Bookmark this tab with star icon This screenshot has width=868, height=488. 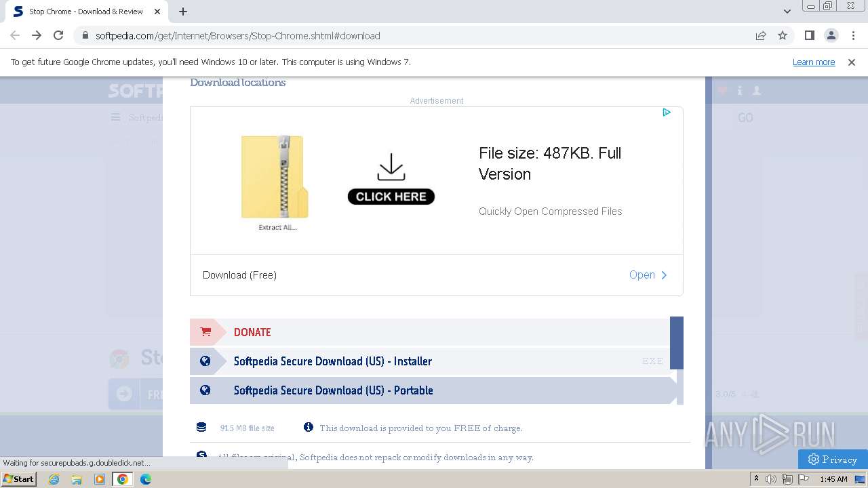[783, 35]
